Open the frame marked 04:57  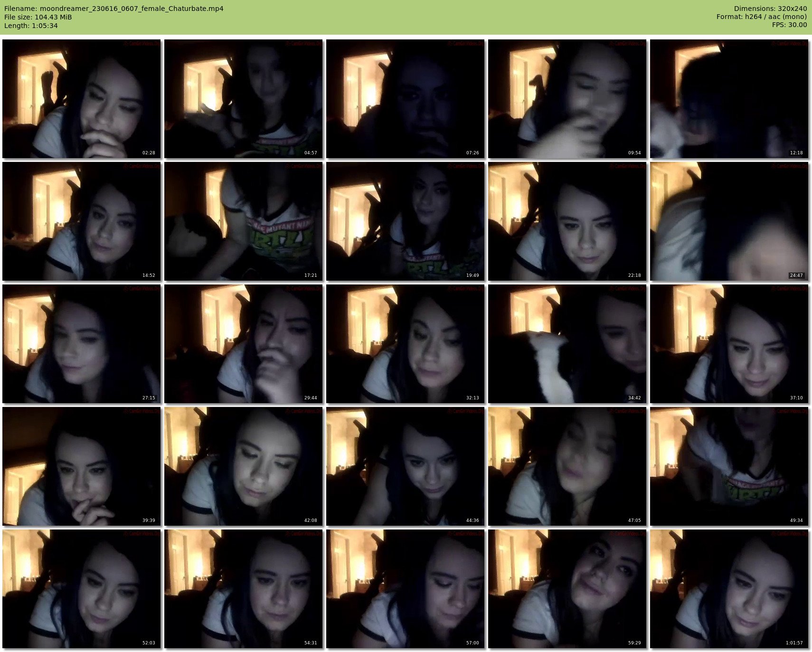tap(244, 99)
